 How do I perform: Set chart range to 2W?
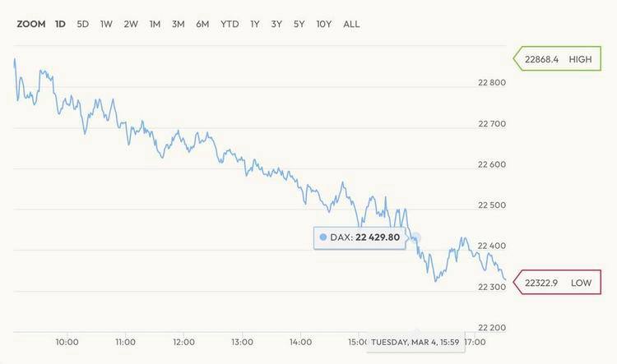click(131, 24)
